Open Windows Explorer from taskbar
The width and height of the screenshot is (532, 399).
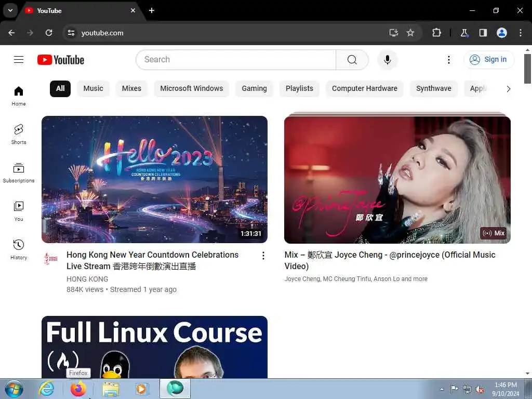tap(111, 389)
